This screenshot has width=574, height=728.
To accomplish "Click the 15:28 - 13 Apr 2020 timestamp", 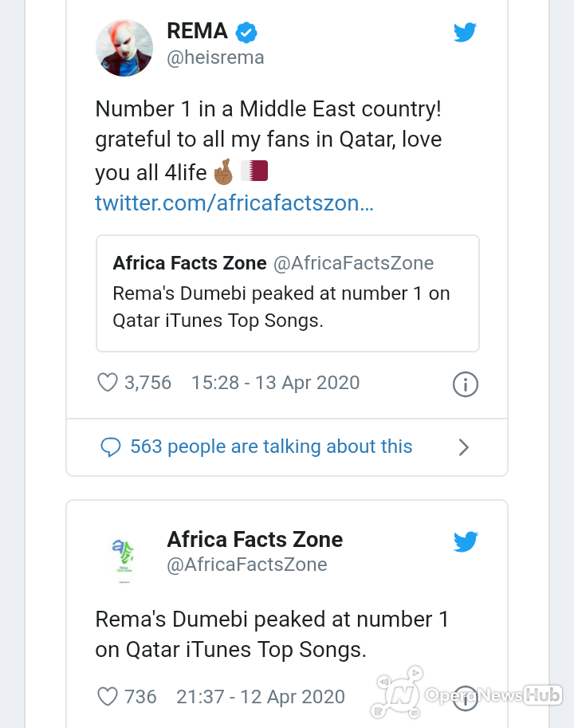I will pyautogui.click(x=276, y=383).
